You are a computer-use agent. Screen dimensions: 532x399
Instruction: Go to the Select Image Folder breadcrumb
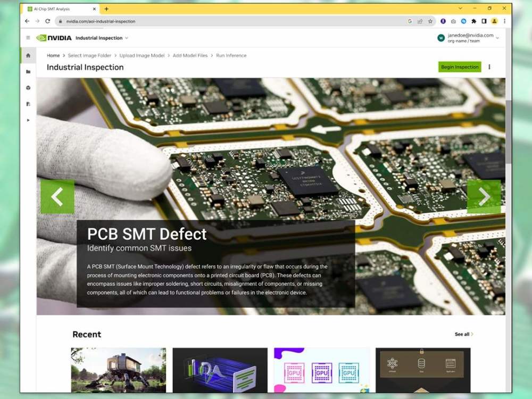[89, 56]
